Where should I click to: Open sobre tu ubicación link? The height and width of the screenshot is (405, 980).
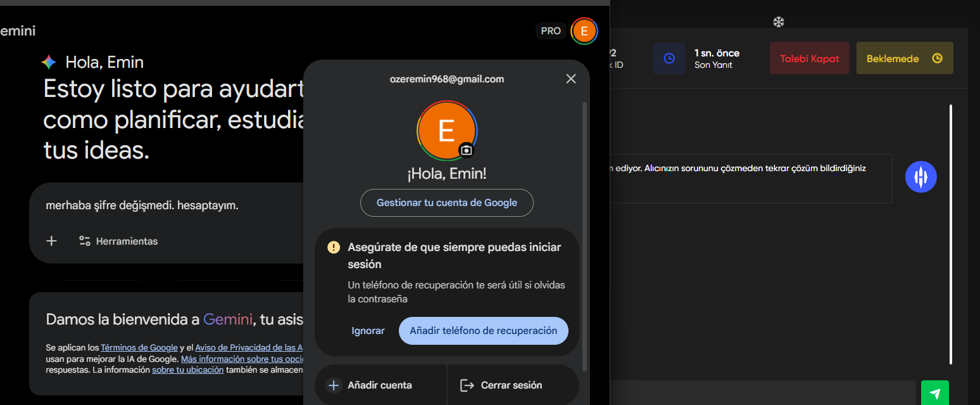click(x=188, y=370)
